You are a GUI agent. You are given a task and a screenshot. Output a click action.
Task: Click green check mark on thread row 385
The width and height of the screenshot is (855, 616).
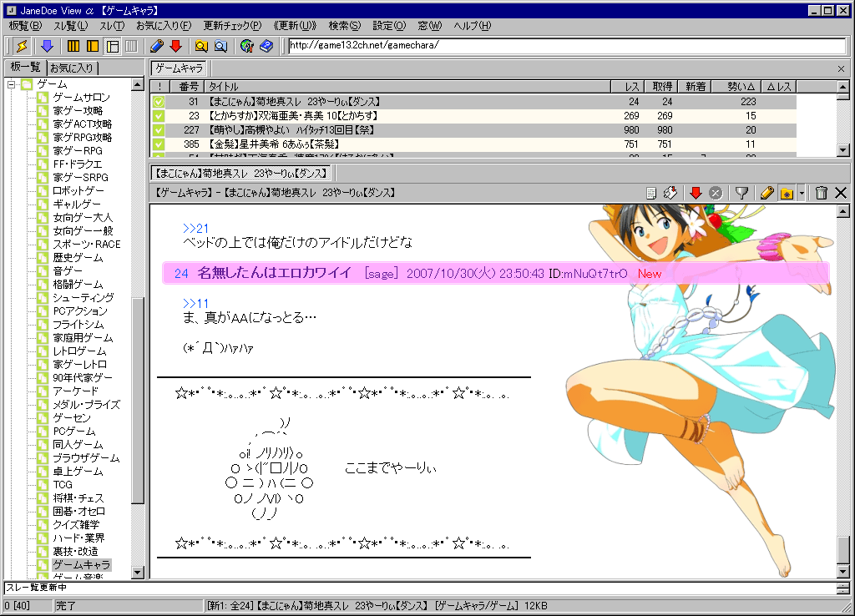(x=159, y=144)
